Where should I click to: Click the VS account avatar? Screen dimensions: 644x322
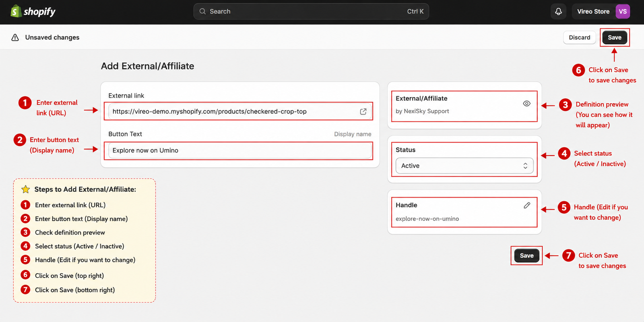pos(623,11)
